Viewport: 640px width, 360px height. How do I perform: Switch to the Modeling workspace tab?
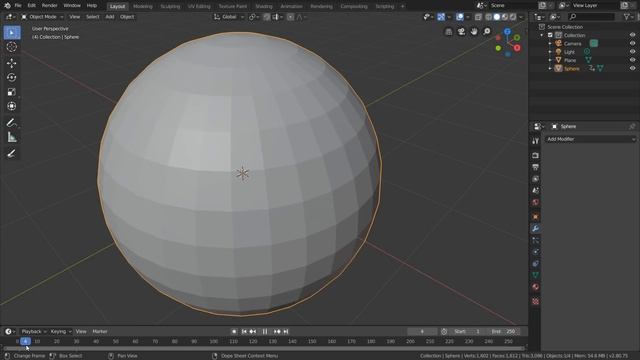click(x=142, y=6)
